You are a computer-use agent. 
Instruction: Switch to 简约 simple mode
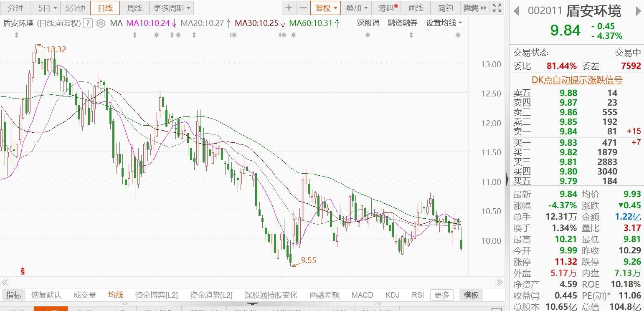(445, 8)
